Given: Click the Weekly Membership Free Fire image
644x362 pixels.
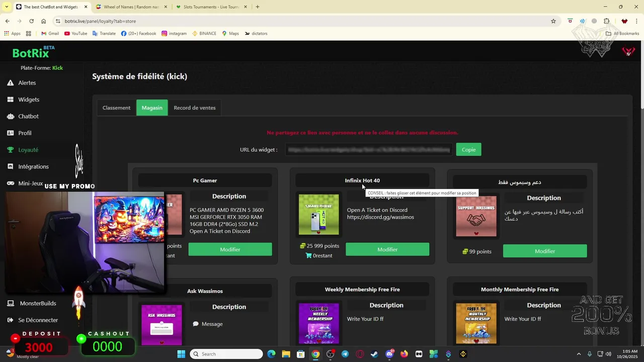Looking at the screenshot, I should pos(319,323).
